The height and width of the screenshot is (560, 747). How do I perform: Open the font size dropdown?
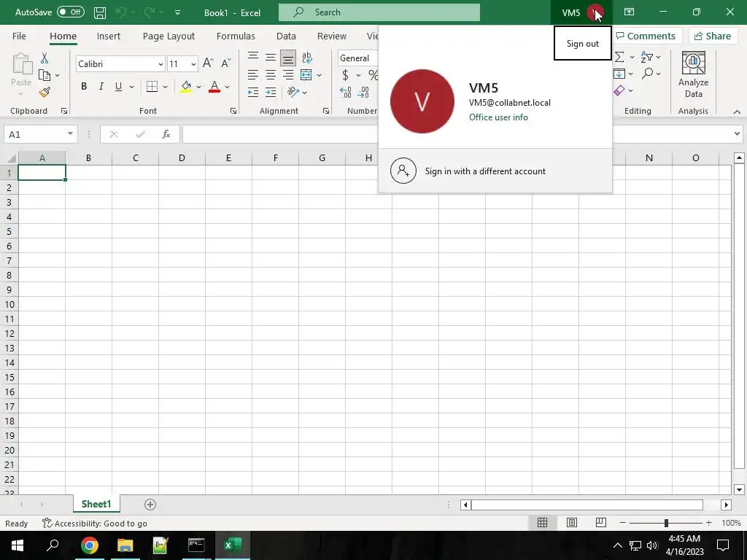pyautogui.click(x=193, y=64)
